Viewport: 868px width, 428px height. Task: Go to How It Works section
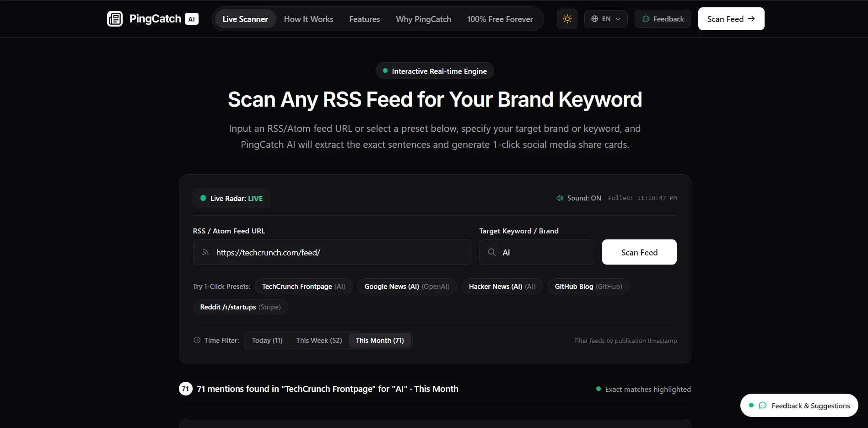[308, 19]
